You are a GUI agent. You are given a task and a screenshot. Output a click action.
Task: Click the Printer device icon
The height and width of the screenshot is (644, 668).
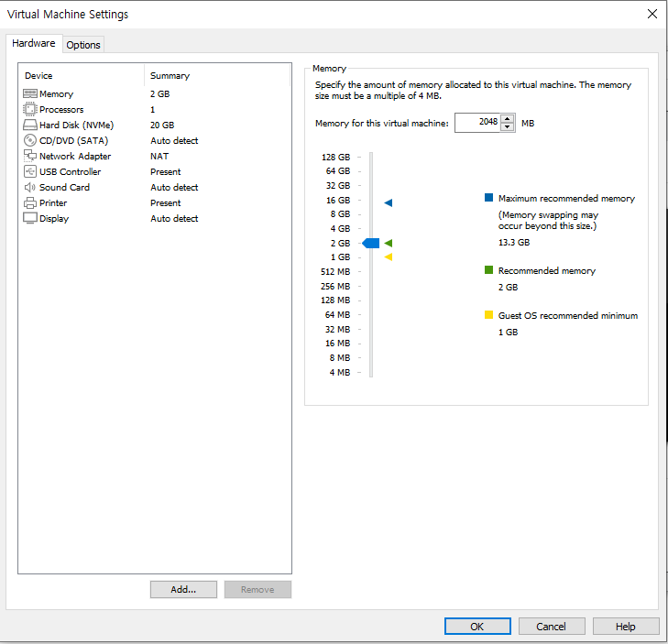[30, 202]
